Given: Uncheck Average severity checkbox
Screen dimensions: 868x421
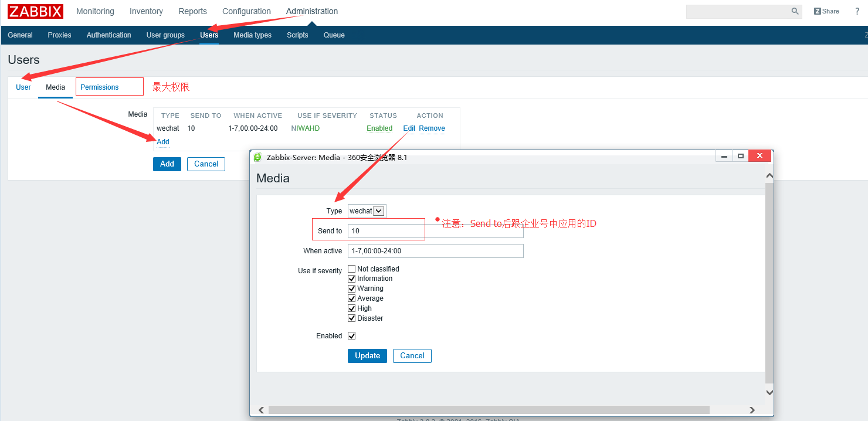Looking at the screenshot, I should point(352,298).
